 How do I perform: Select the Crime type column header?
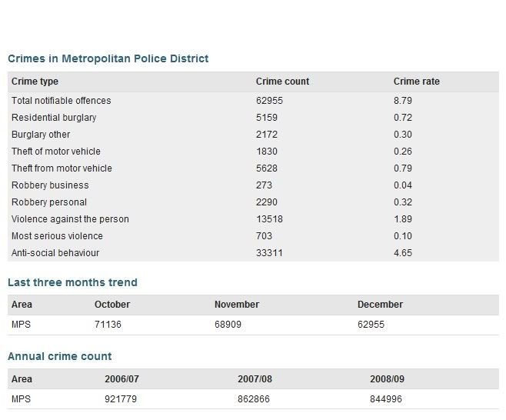pos(35,82)
